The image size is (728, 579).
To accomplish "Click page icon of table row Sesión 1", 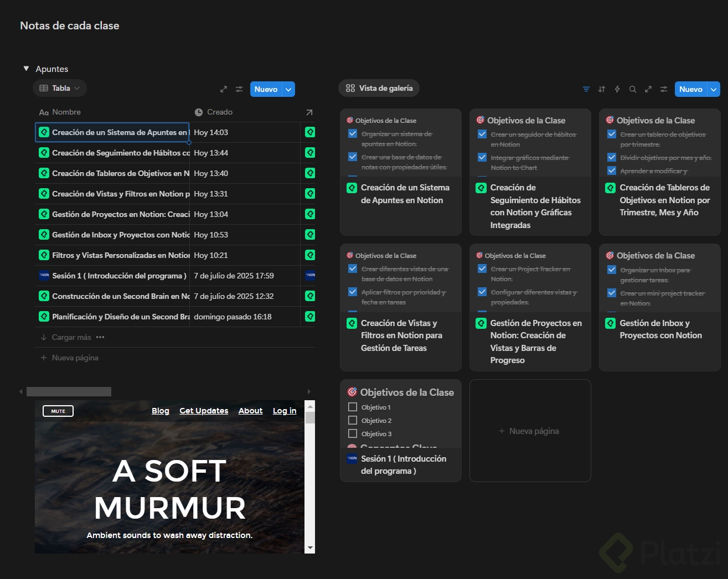I will point(44,276).
